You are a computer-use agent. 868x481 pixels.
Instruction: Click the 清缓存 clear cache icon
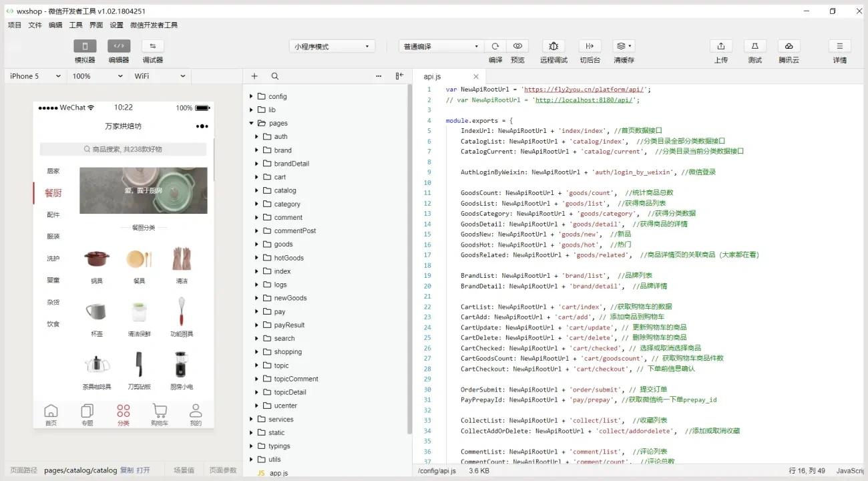coord(622,46)
